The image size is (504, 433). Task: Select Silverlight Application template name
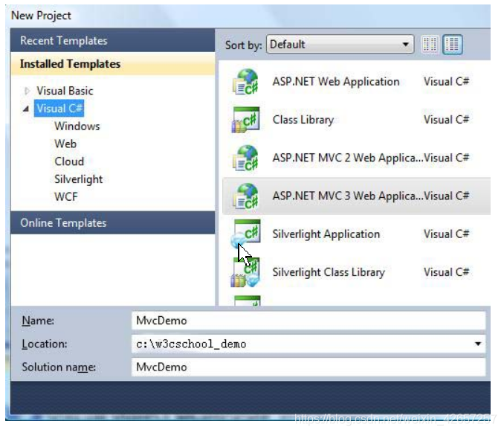(326, 234)
